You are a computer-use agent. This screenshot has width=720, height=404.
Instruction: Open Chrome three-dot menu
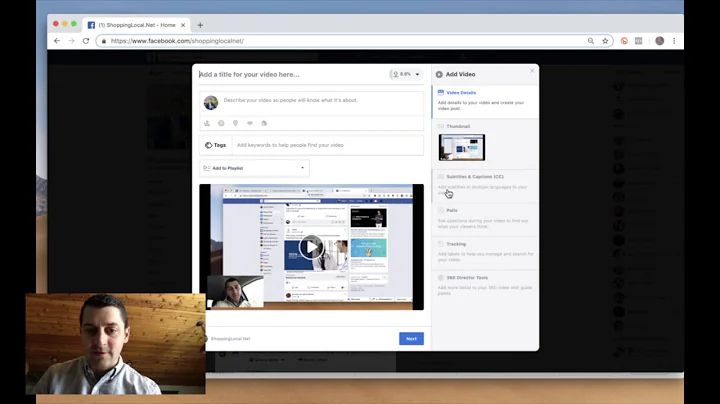674,41
